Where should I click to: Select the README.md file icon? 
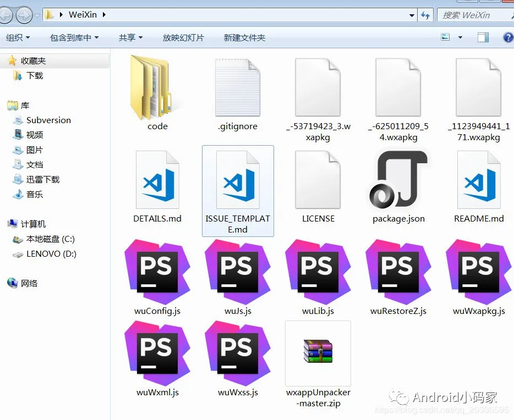479,180
